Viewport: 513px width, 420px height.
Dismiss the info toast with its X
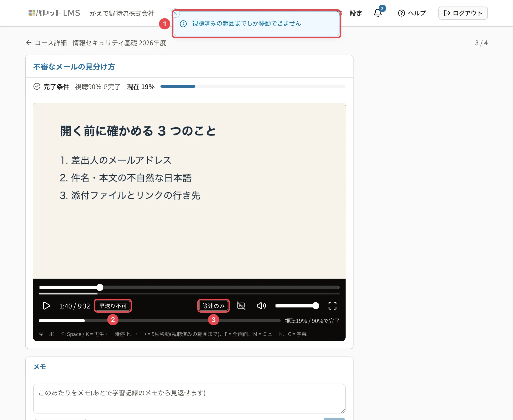point(176,13)
